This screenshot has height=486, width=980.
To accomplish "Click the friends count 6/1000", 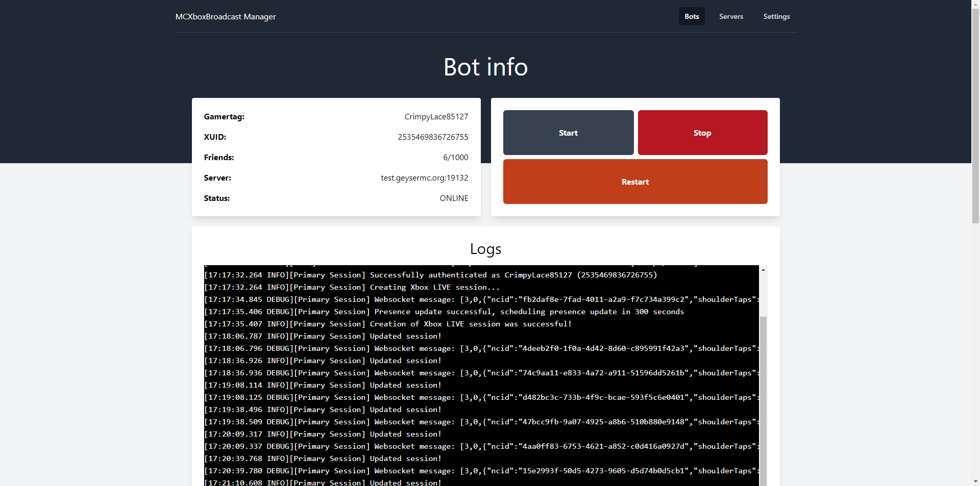I will click(455, 158).
